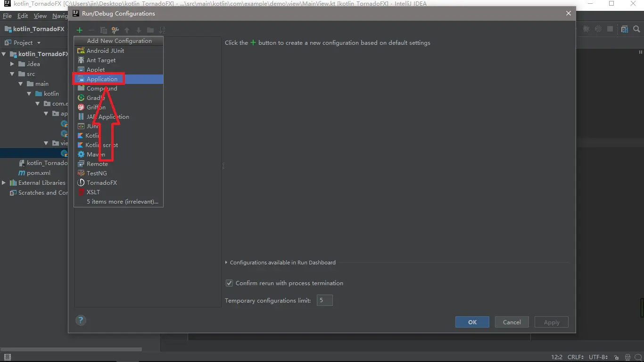Select Android JUnit from configuration list

point(118,50)
